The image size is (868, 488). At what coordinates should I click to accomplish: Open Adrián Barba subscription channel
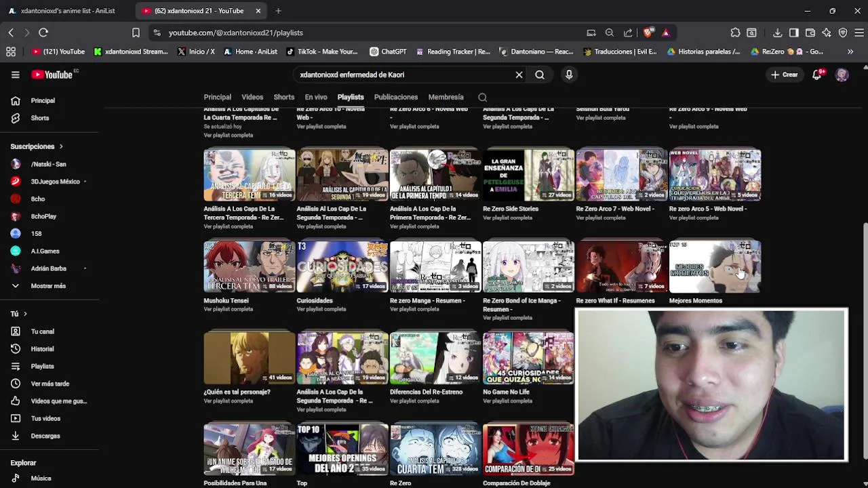pos(50,268)
